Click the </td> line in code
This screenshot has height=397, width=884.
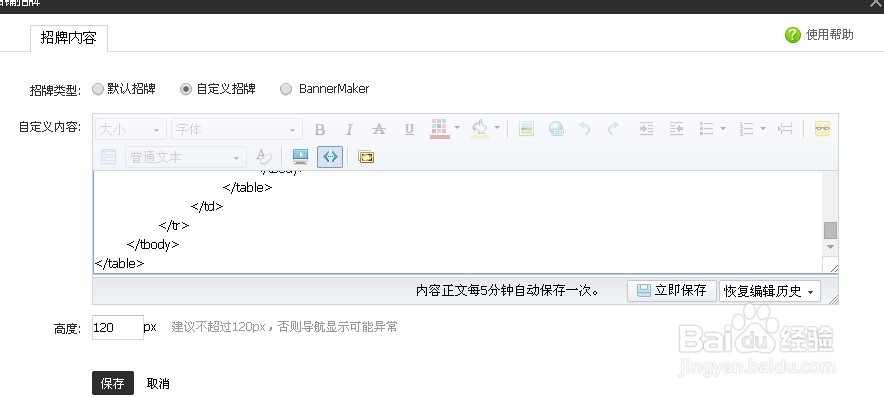[x=207, y=206]
